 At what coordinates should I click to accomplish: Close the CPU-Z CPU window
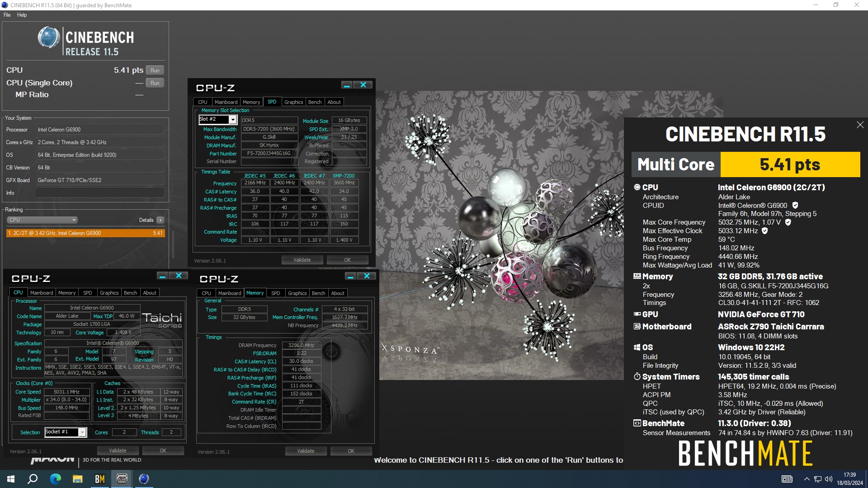[179, 276]
